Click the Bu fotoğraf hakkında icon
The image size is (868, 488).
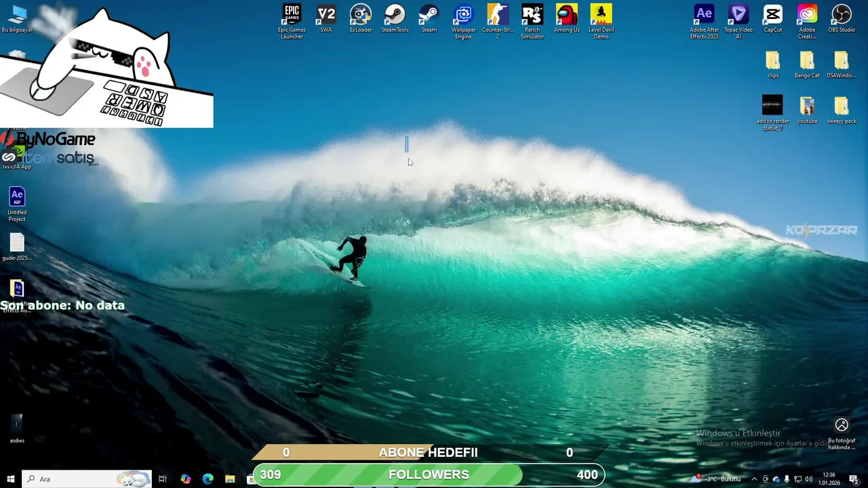842,434
